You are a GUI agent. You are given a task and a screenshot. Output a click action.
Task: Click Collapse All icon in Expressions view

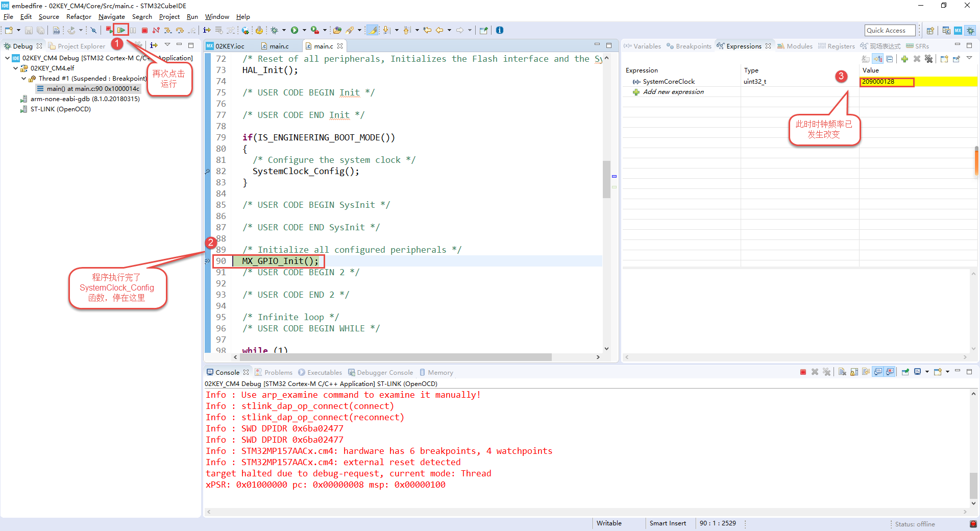pyautogui.click(x=890, y=59)
